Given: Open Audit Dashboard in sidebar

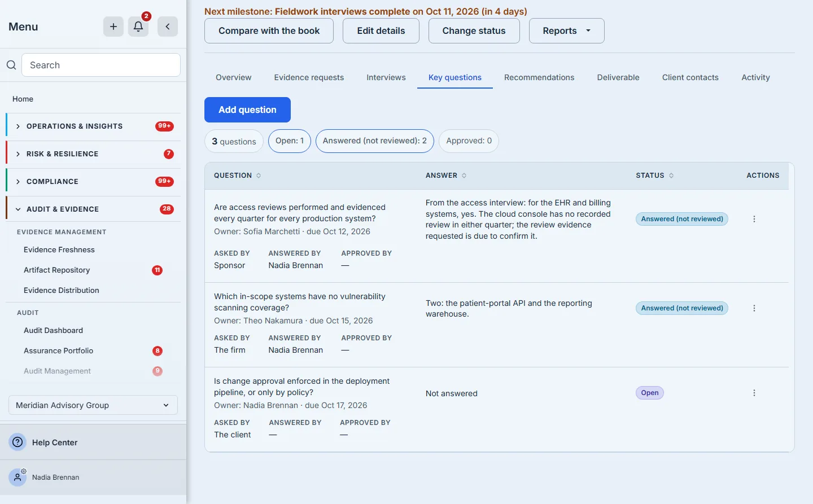Looking at the screenshot, I should 53,330.
